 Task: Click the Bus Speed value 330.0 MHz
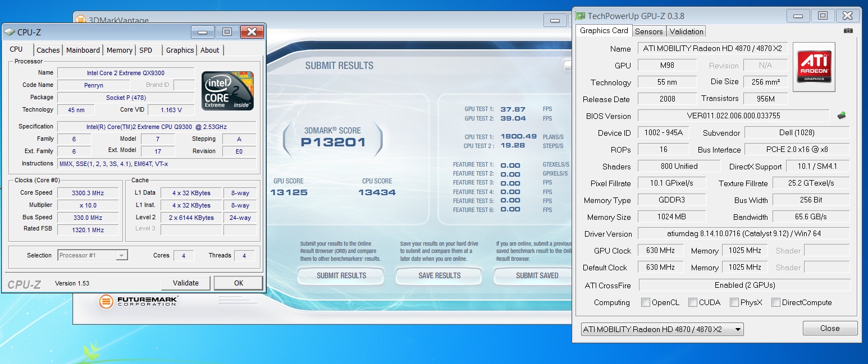click(x=86, y=218)
